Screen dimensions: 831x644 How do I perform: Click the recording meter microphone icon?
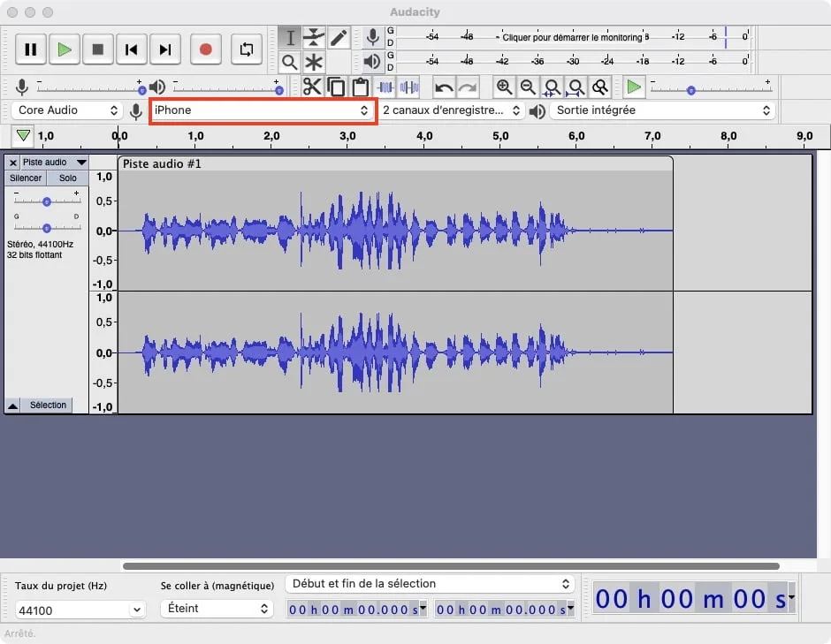[x=372, y=37]
